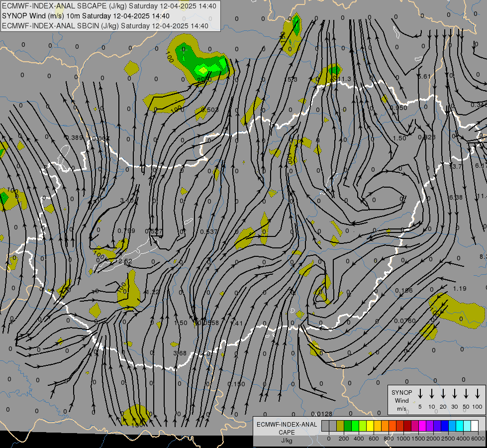Pick the white swatch ending CAPE legend
This screenshot has height=448, width=487.
coord(474,426)
